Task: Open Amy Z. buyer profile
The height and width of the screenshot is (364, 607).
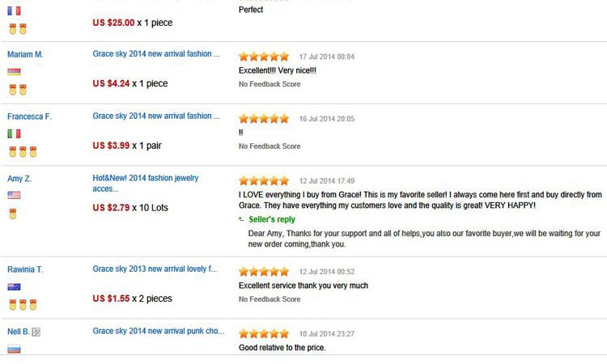Action: 19,179
